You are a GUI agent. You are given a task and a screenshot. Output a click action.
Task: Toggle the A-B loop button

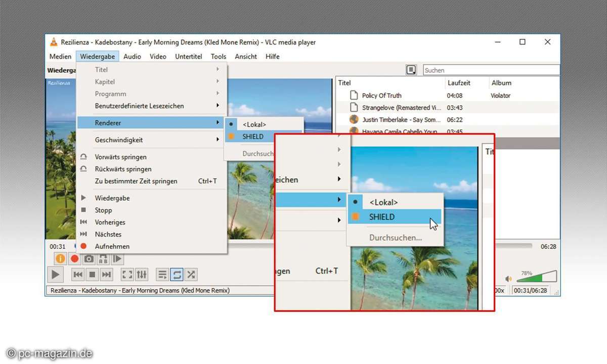103,259
